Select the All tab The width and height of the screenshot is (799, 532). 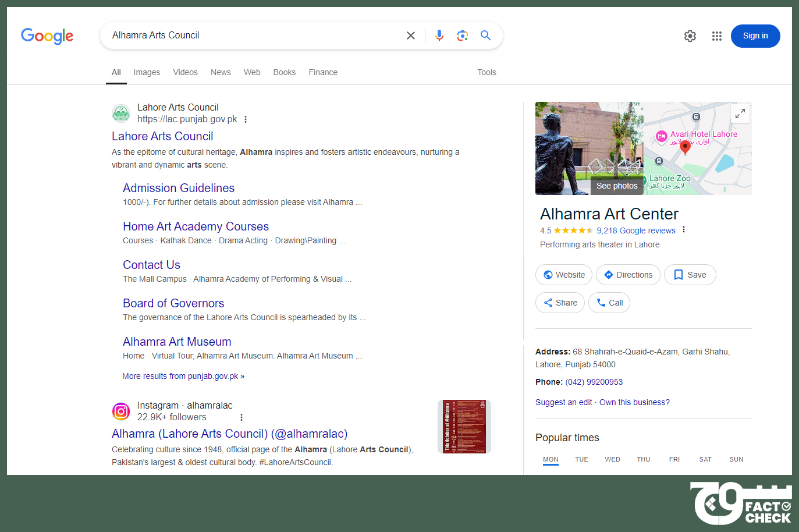(116, 72)
